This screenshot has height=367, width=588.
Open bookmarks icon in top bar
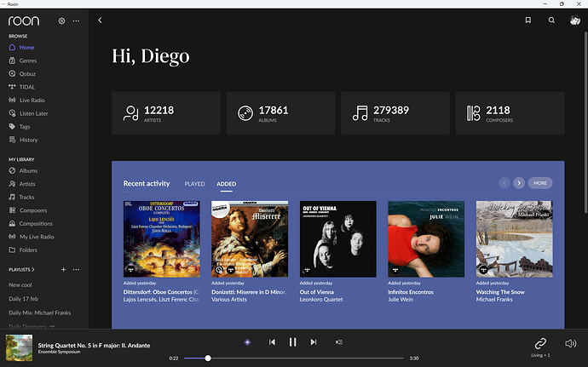point(528,20)
